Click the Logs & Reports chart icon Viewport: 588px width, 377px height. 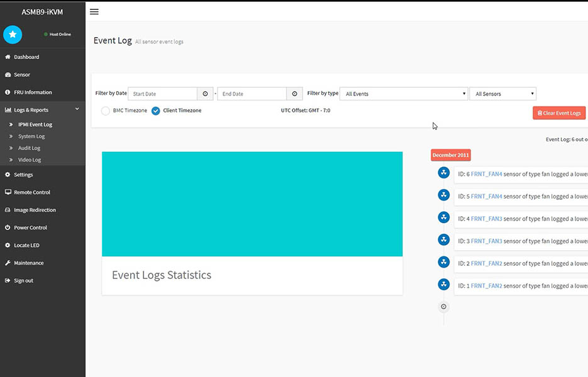pyautogui.click(x=8, y=110)
